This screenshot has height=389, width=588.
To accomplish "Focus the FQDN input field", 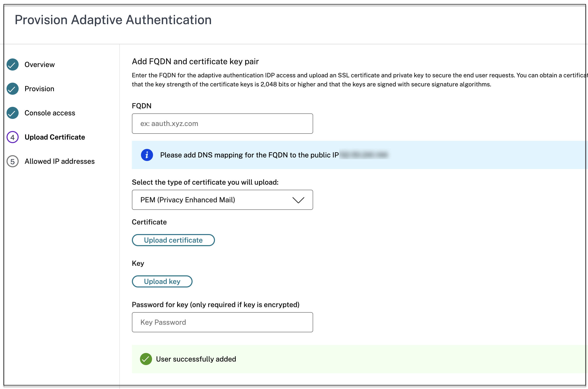I will pos(222,123).
